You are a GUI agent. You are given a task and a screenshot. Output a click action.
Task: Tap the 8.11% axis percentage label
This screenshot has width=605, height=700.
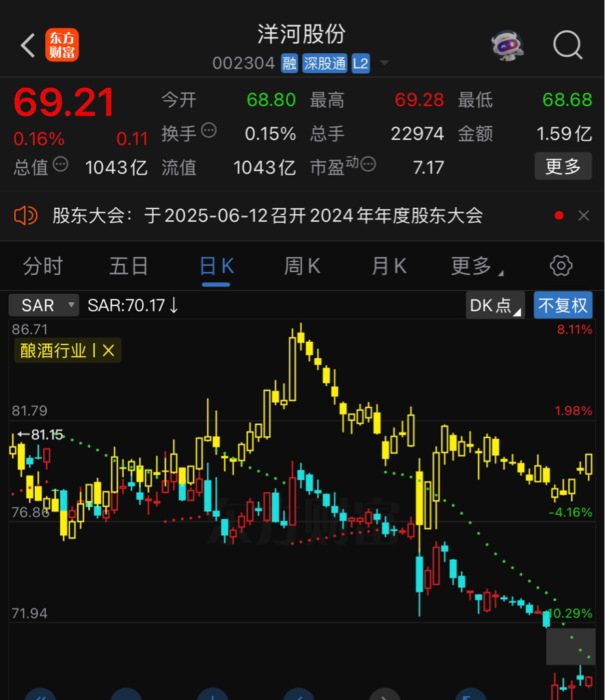coord(575,330)
